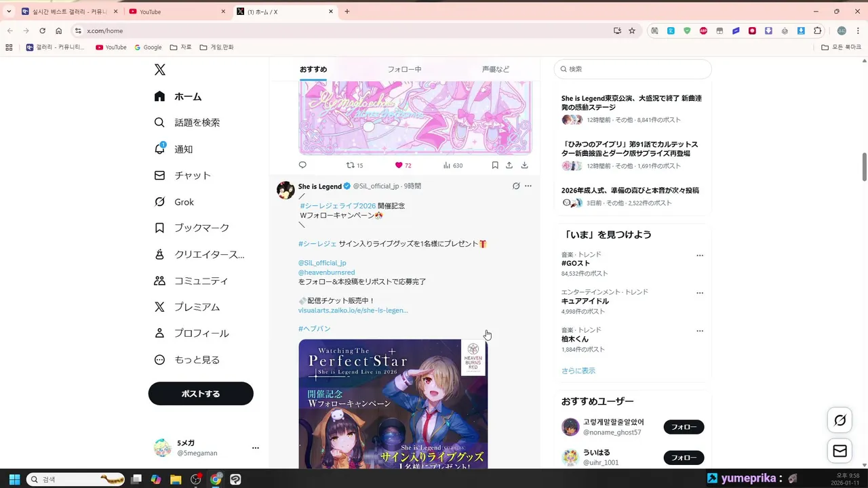Viewport: 868px width, 488px height.
Task: Switch to the おすすめ tab
Action: [313, 69]
